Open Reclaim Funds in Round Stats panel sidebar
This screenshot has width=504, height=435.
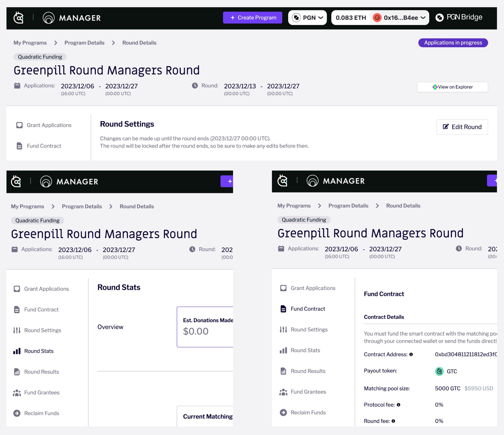(x=36, y=413)
